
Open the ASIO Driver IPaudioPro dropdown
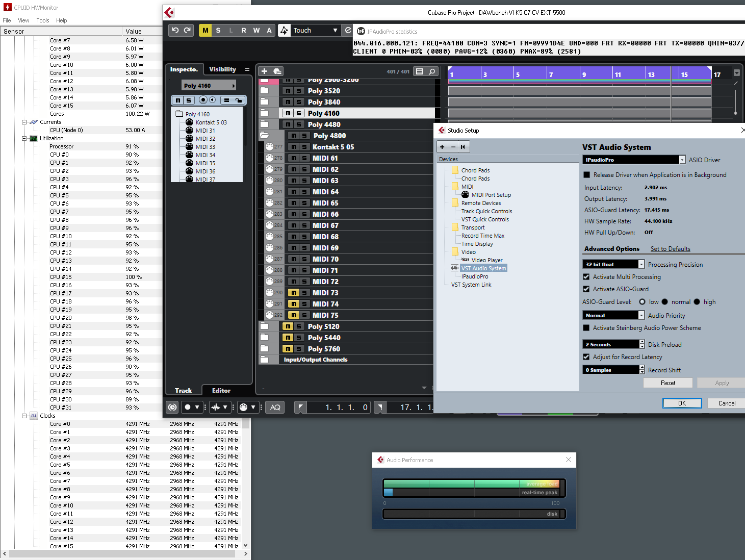point(634,160)
